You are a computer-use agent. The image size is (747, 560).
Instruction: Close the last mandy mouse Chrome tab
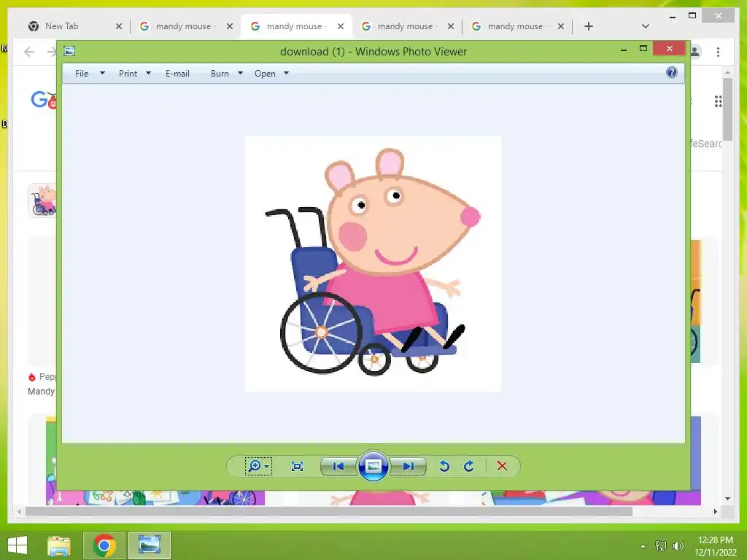(561, 26)
